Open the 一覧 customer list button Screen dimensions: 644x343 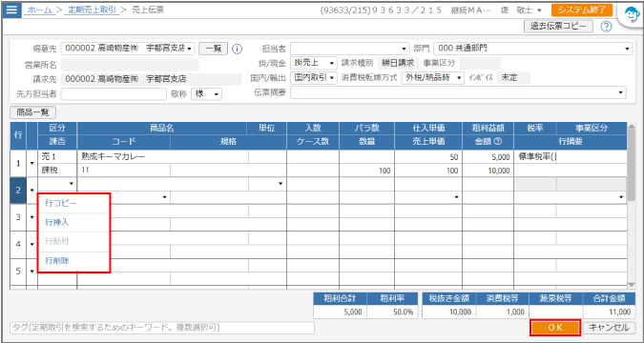click(x=213, y=49)
